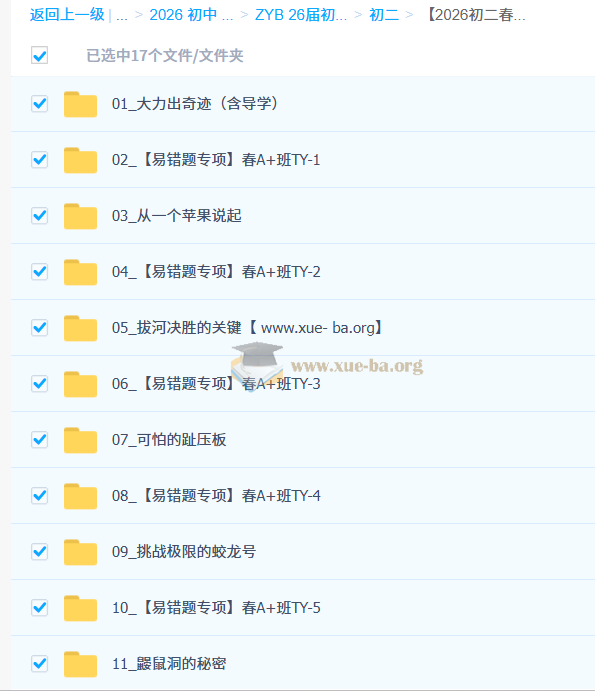Image resolution: width=595 pixels, height=691 pixels.
Task: Click folder icon of 09_挑战极限的蛟龙号
Action: [x=80, y=552]
